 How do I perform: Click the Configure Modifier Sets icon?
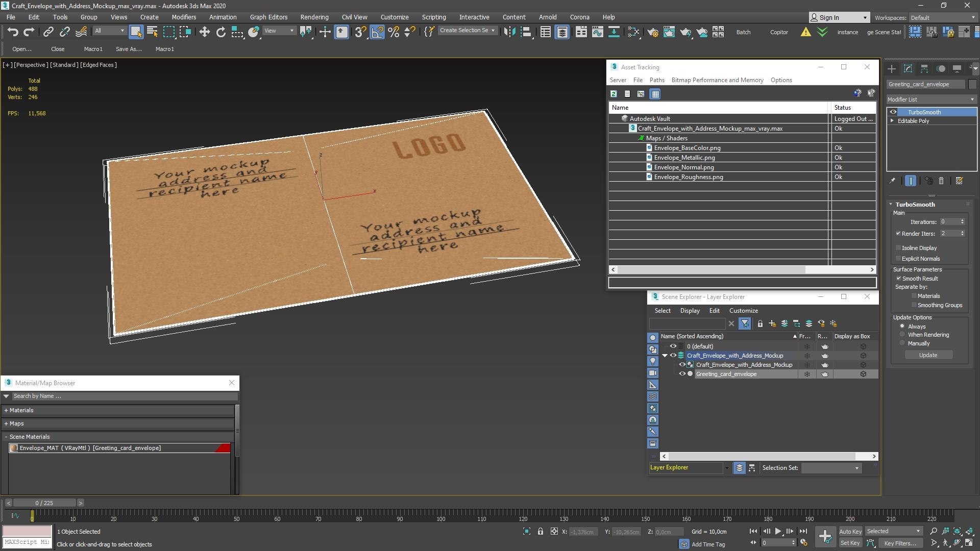pos(959,181)
